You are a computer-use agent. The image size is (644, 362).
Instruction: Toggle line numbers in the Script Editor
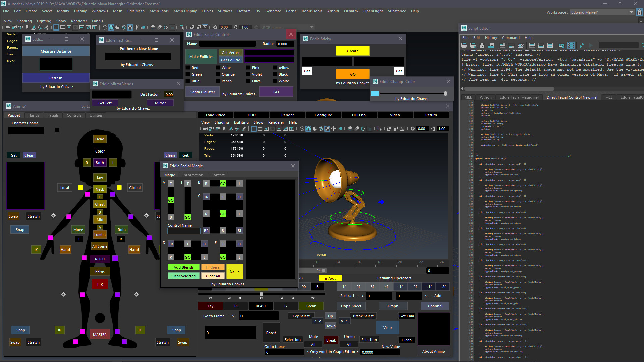[571, 45]
